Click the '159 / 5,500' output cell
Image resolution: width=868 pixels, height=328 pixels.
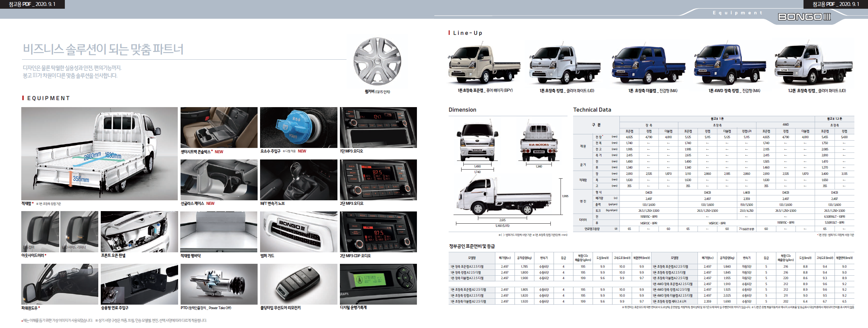click(x=746, y=204)
